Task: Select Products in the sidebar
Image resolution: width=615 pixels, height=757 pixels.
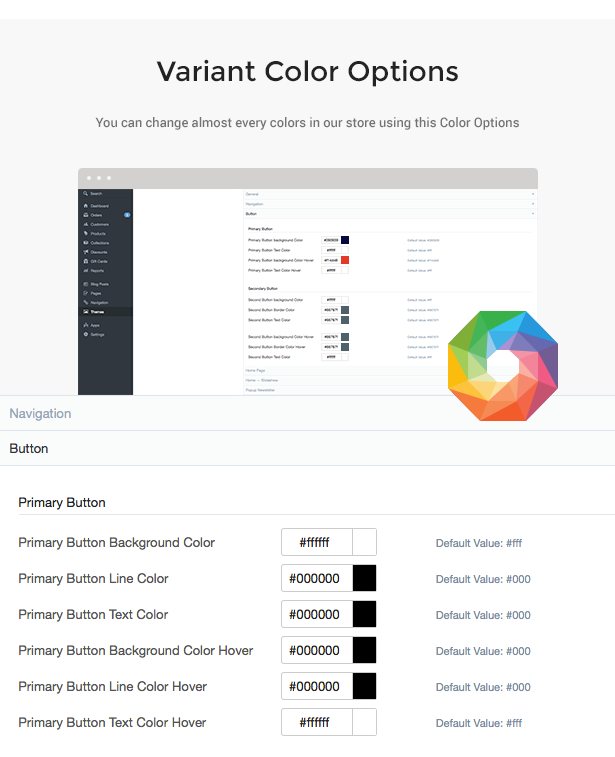Action: [98, 234]
